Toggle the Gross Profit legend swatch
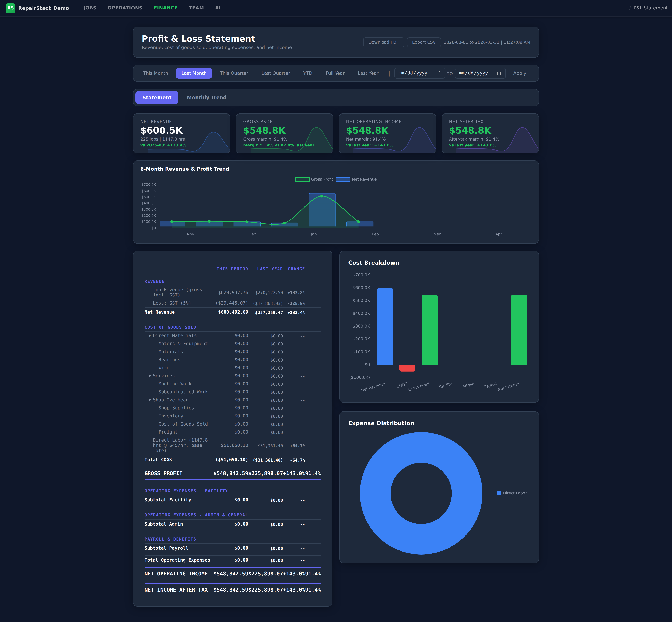672x622 pixels. click(302, 179)
